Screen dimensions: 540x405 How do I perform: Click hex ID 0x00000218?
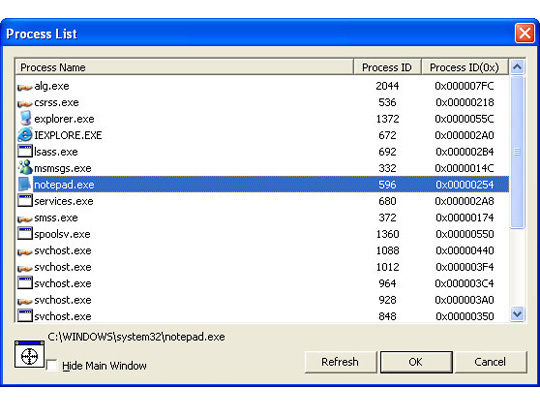[x=465, y=103]
